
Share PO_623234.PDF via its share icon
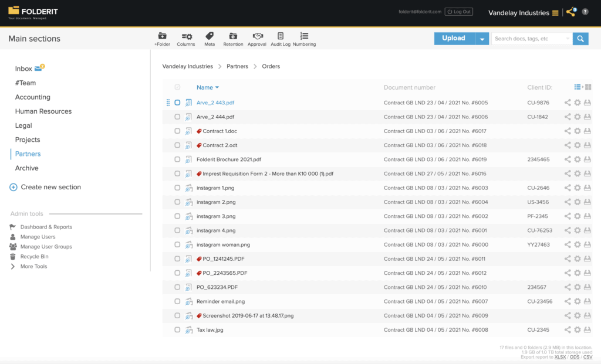[568, 287]
